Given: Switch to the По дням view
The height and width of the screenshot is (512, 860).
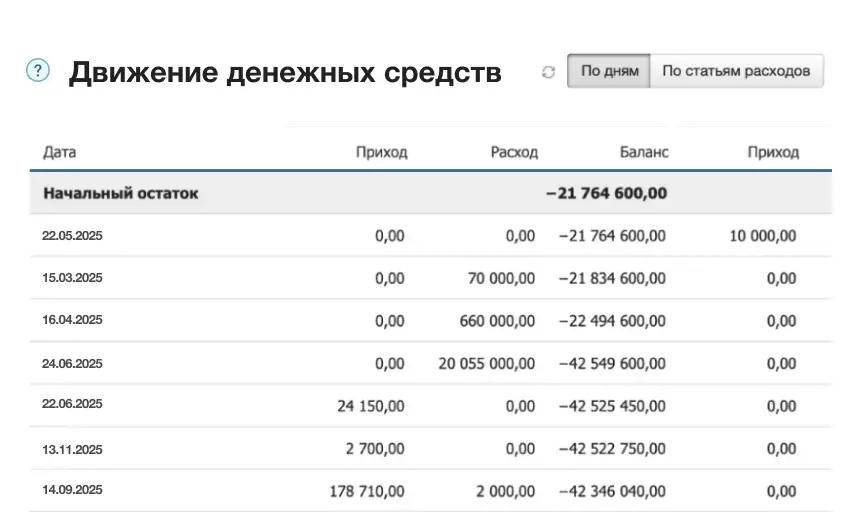Looking at the screenshot, I should point(609,71).
